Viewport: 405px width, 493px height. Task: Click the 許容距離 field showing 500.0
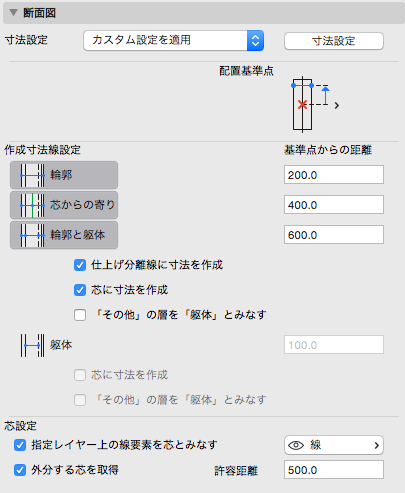point(334,470)
